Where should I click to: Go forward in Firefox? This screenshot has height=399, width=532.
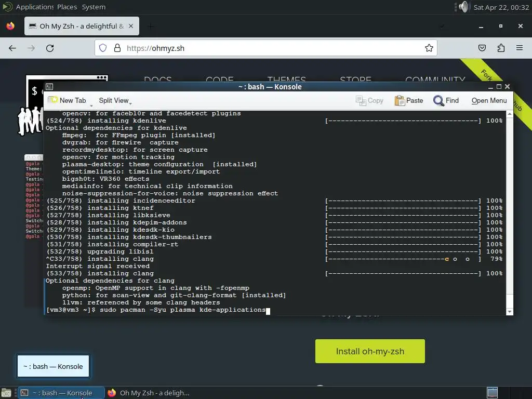(x=31, y=48)
